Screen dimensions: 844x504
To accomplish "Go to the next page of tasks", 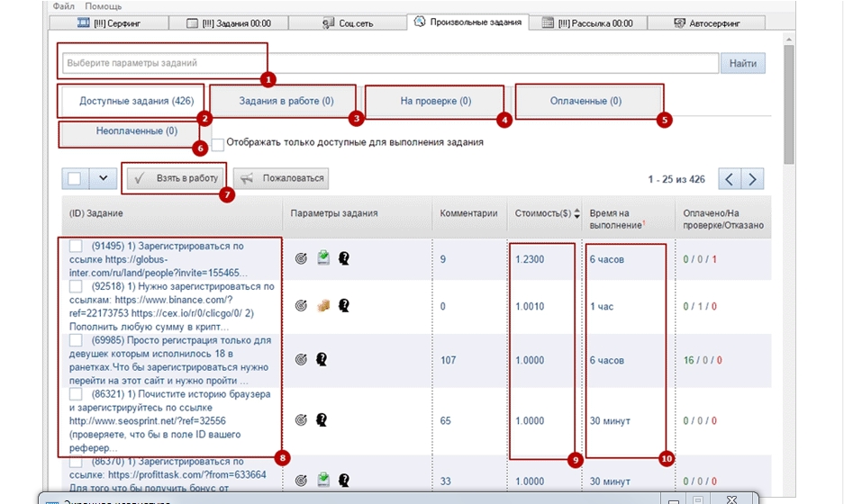I will pyautogui.click(x=752, y=179).
